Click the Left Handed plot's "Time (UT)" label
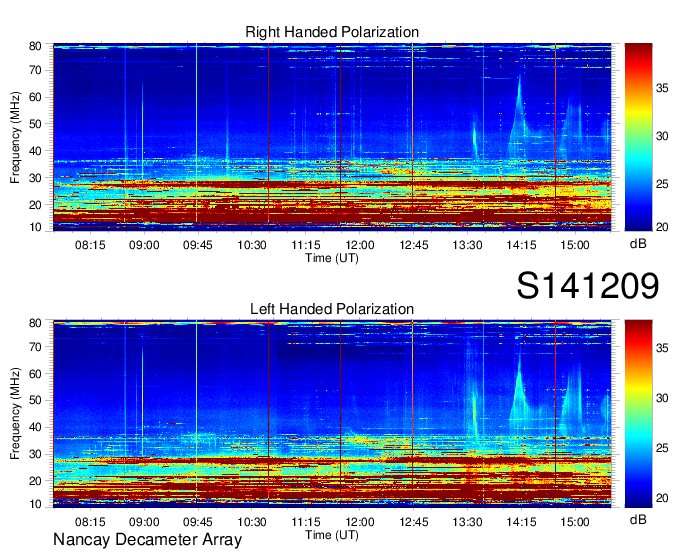Screen dimensions: 680x552 coord(332,535)
